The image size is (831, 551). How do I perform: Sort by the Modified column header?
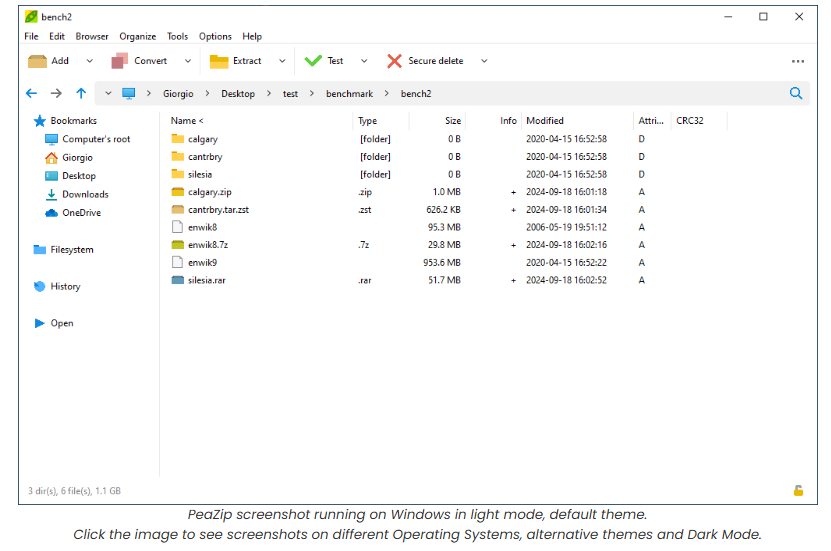point(545,121)
